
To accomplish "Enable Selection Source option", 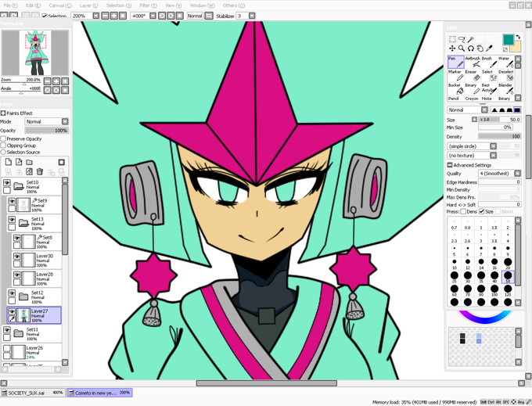I will (x=3, y=153).
